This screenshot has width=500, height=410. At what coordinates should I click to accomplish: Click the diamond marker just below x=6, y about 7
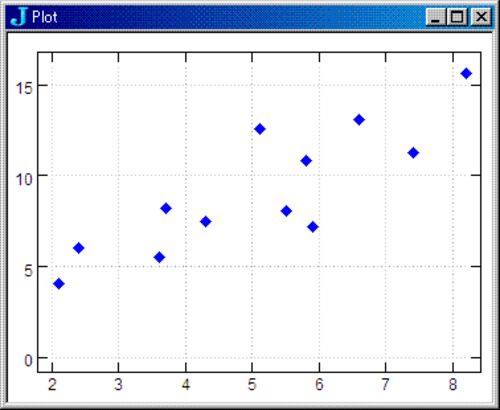point(313,227)
